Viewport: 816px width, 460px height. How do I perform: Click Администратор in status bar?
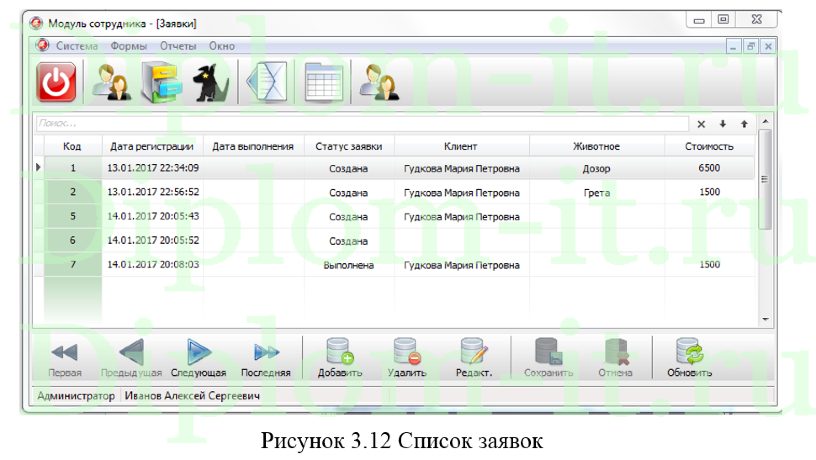pos(76,395)
